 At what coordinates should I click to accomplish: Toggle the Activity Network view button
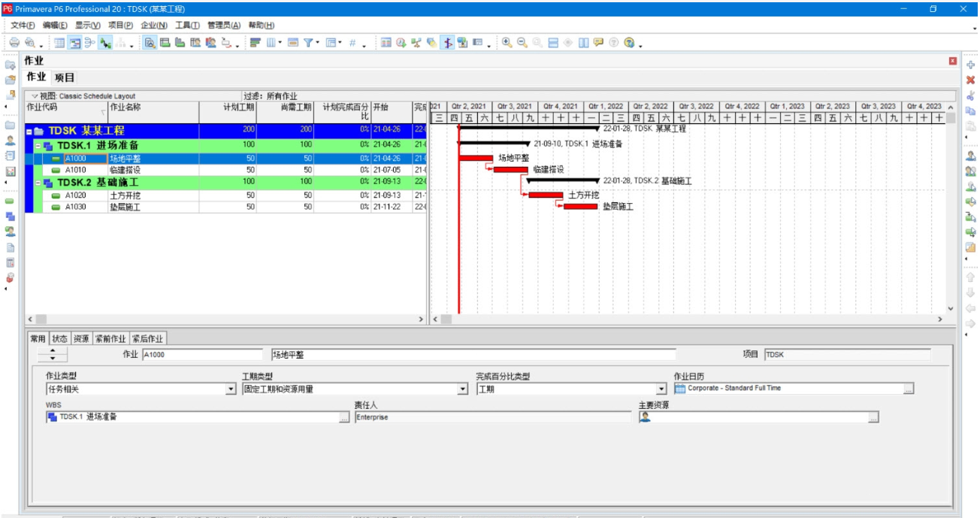(90, 43)
